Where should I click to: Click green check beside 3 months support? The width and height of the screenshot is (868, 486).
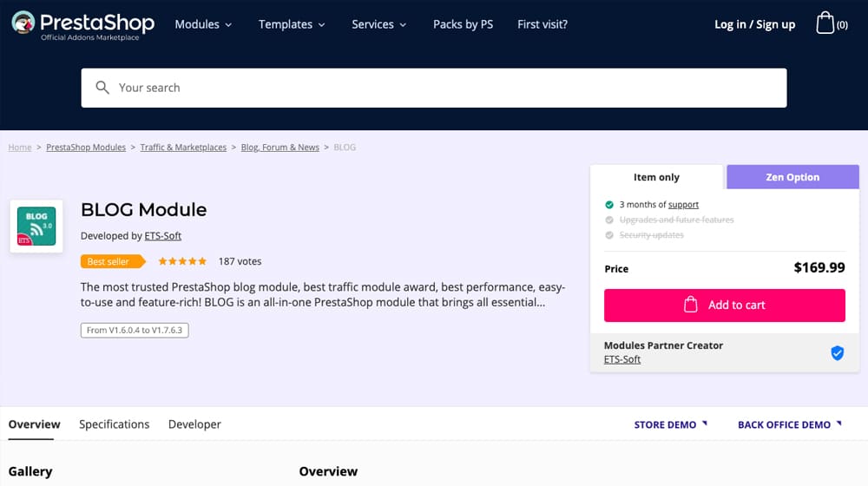609,205
